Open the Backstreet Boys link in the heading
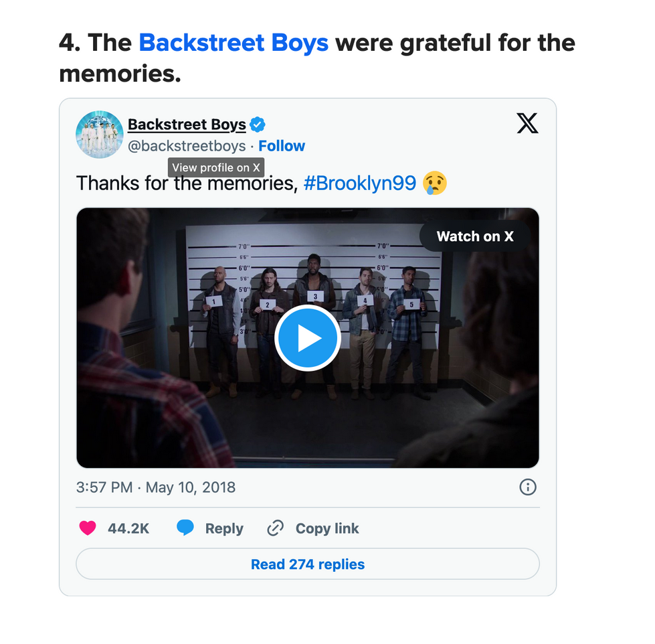This screenshot has height=644, width=655. (233, 43)
